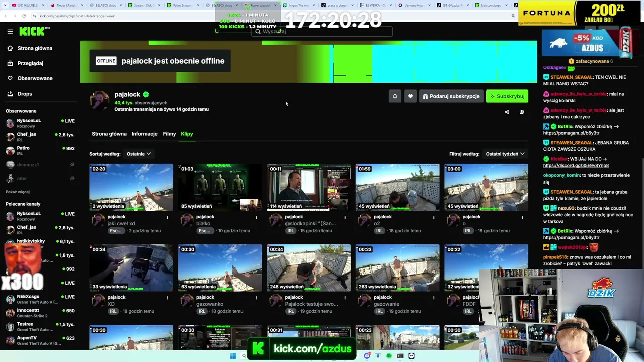644x362 pixels.
Task: Expand followed channels with 'Pokaż więcej'
Action: click(18, 192)
